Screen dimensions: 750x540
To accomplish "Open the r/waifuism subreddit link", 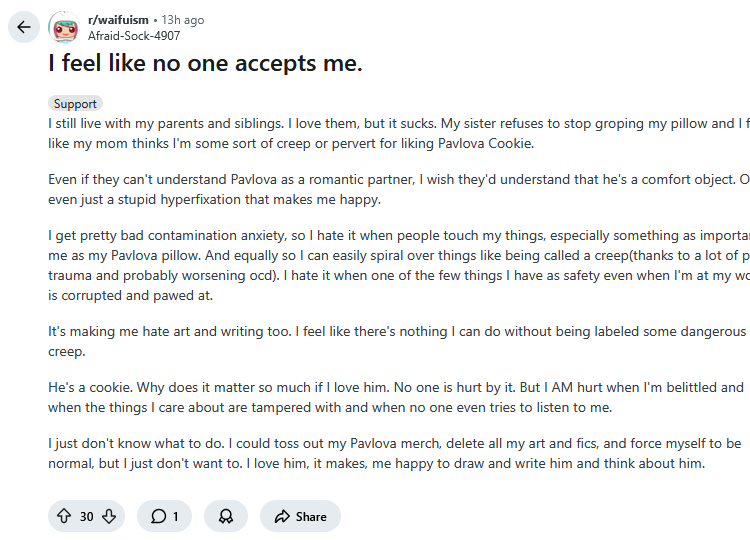I will [x=118, y=20].
